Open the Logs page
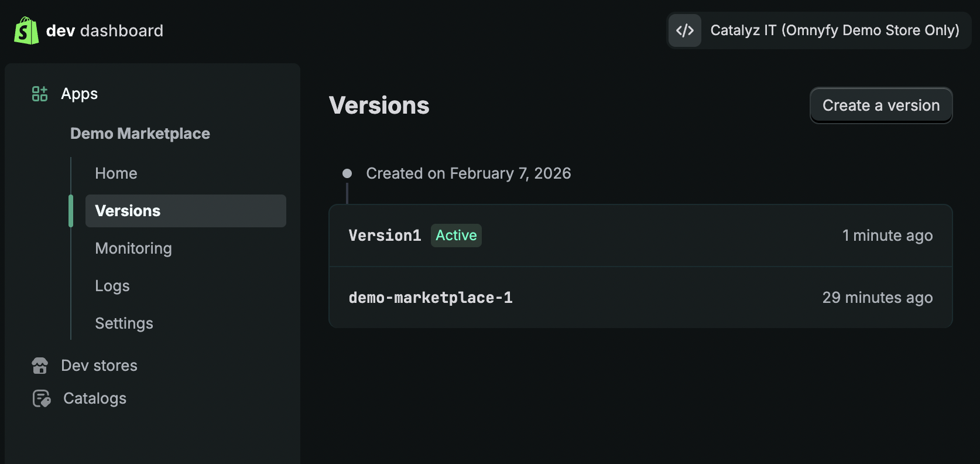 click(x=112, y=286)
